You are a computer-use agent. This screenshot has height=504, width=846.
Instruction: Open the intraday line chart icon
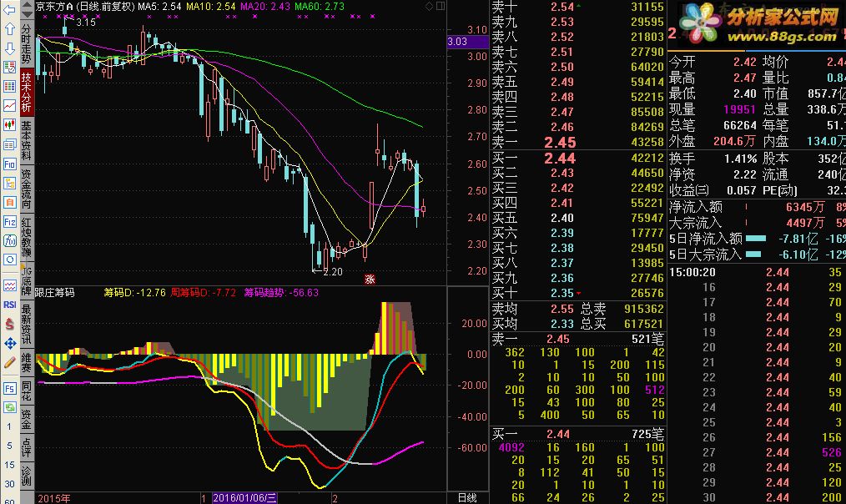click(9, 106)
